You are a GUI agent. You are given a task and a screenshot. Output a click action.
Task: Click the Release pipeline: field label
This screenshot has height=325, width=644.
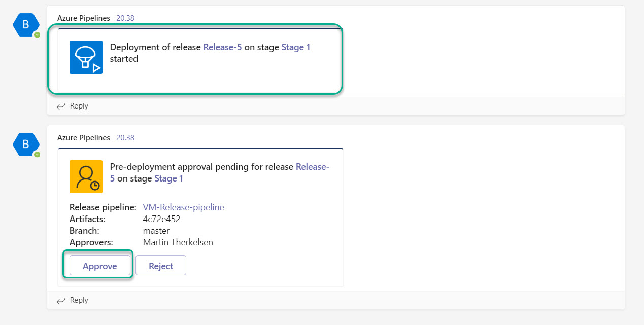point(103,207)
